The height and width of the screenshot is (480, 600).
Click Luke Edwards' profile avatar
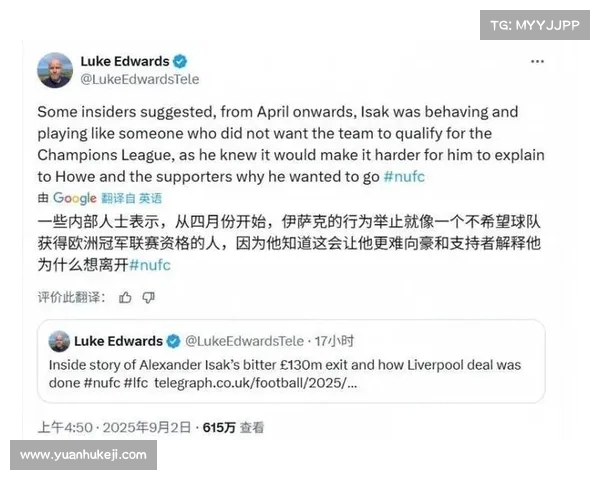click(55, 70)
